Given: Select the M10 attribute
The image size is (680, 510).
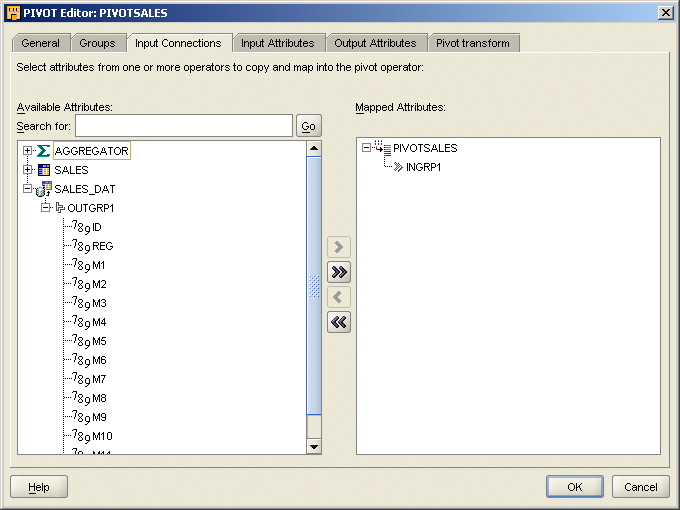Looking at the screenshot, I should click(x=102, y=436).
